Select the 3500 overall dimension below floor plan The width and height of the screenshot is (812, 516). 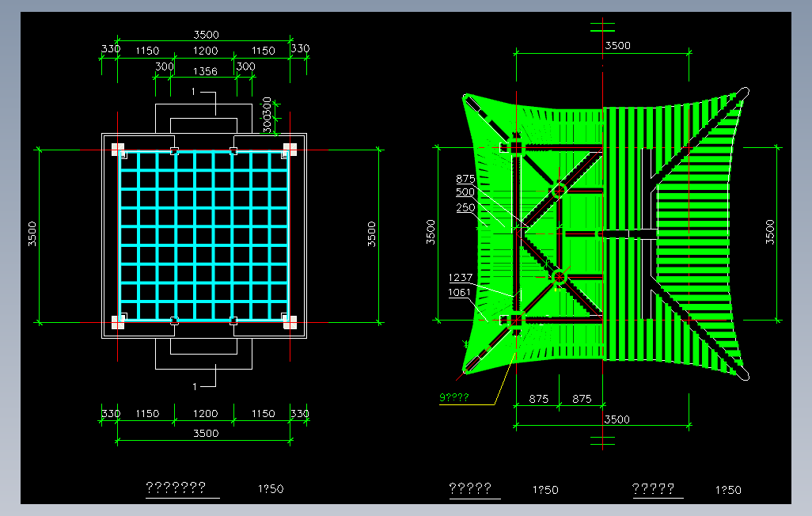[x=206, y=433]
